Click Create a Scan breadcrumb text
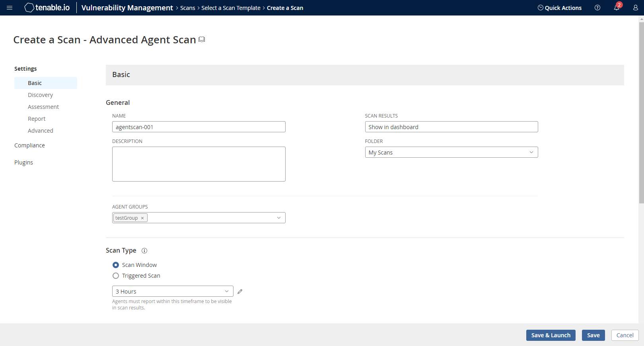The image size is (644, 346). click(285, 8)
